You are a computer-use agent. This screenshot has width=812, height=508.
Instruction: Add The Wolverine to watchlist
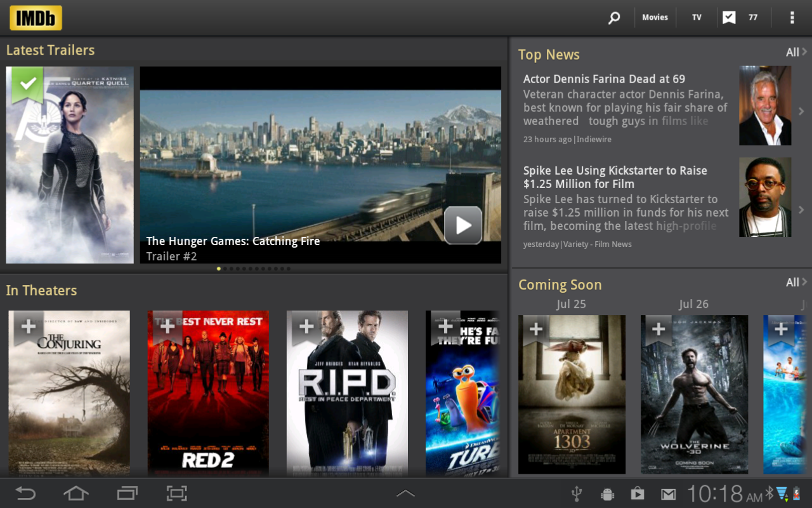click(x=658, y=330)
